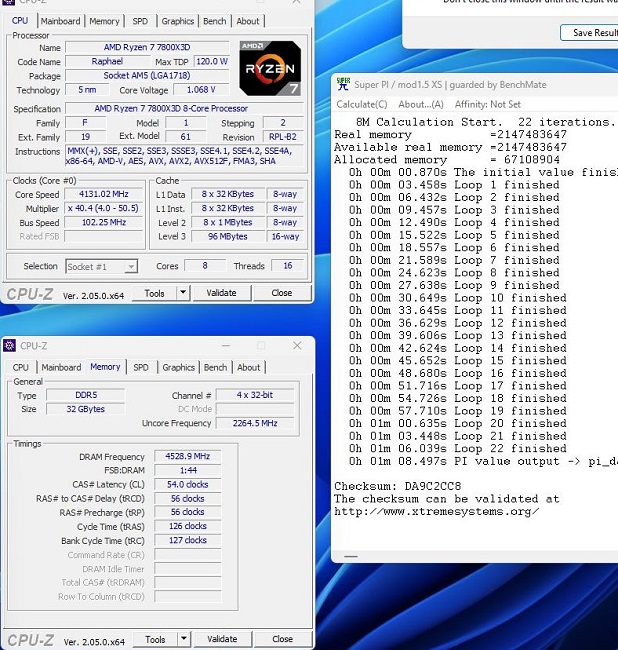
Task: Switch to Mainboard tab in upper CPU-Z
Action: (61, 21)
